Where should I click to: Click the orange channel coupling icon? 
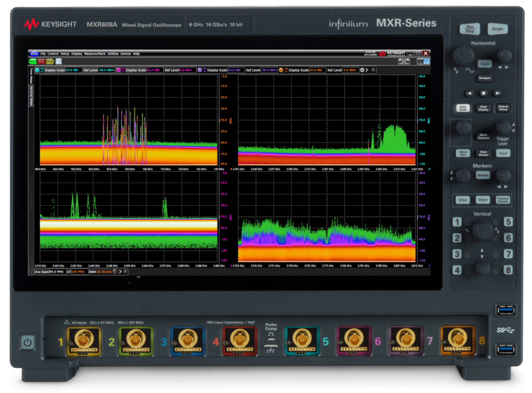286,70
